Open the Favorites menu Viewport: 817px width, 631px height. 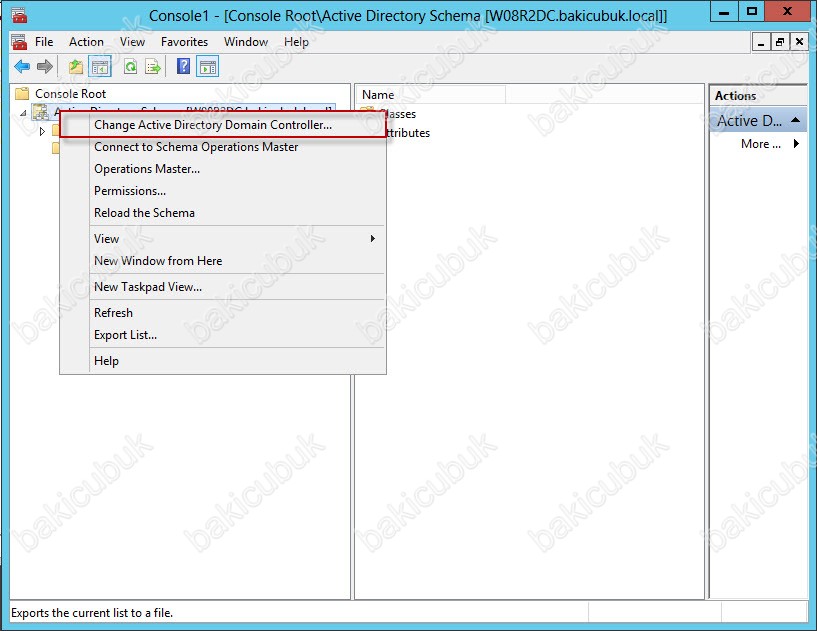(184, 42)
